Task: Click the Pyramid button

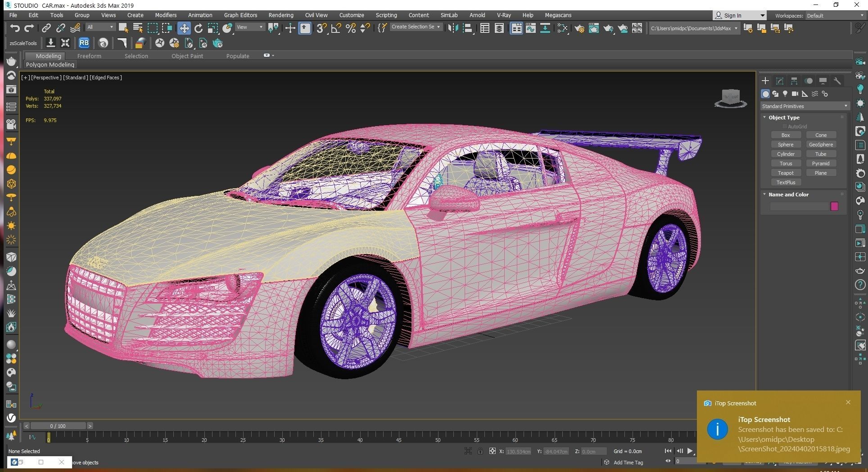Action: click(821, 163)
